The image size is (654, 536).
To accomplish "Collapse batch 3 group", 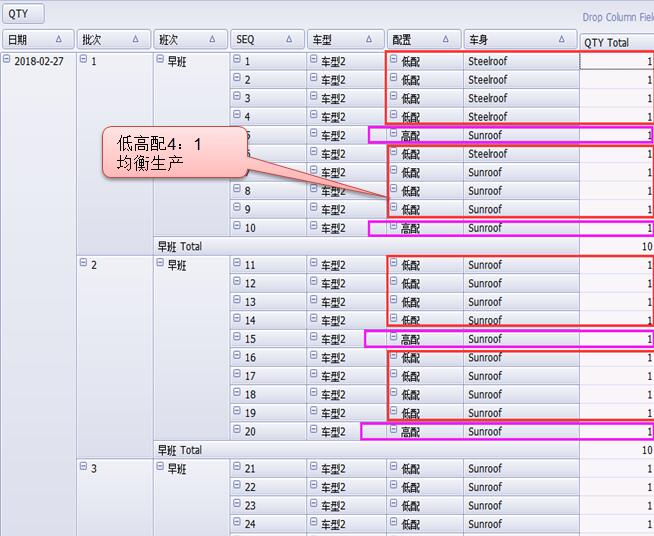I will coord(84,467).
